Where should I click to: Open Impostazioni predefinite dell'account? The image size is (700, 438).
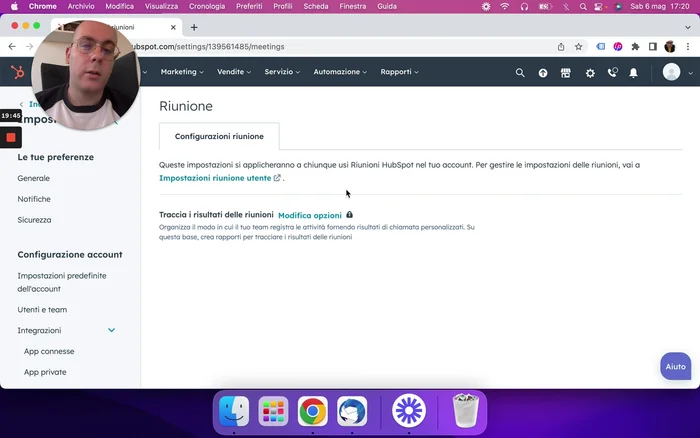(x=62, y=282)
